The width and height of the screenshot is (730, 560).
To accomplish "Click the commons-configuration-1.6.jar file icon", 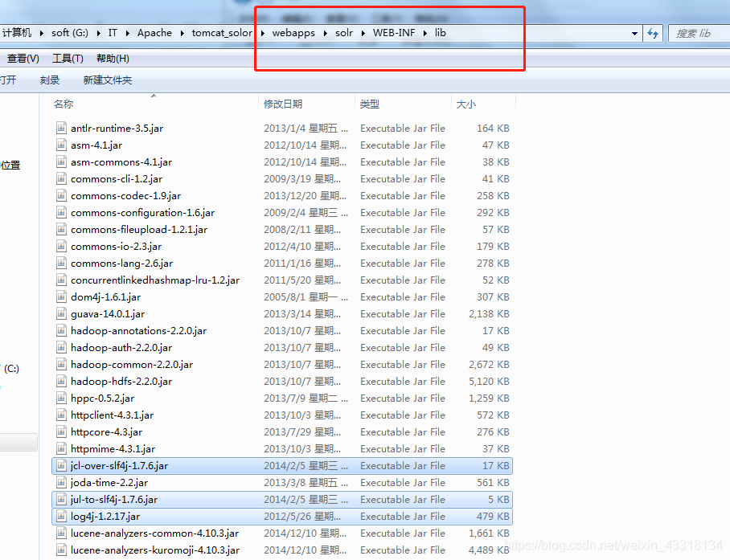I will pyautogui.click(x=61, y=213).
